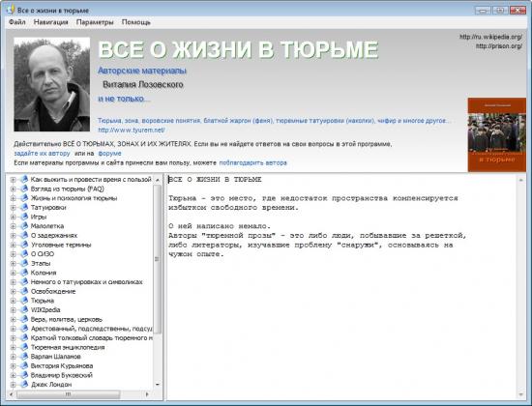The image size is (532, 406).
Task: Select the icon beside Малолетка
Action: click(24, 226)
